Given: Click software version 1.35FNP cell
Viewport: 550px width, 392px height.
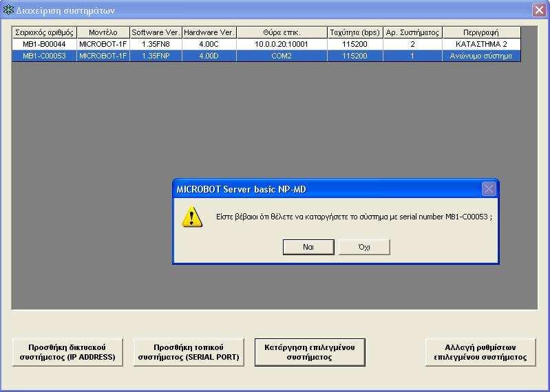Looking at the screenshot, I should [x=156, y=56].
